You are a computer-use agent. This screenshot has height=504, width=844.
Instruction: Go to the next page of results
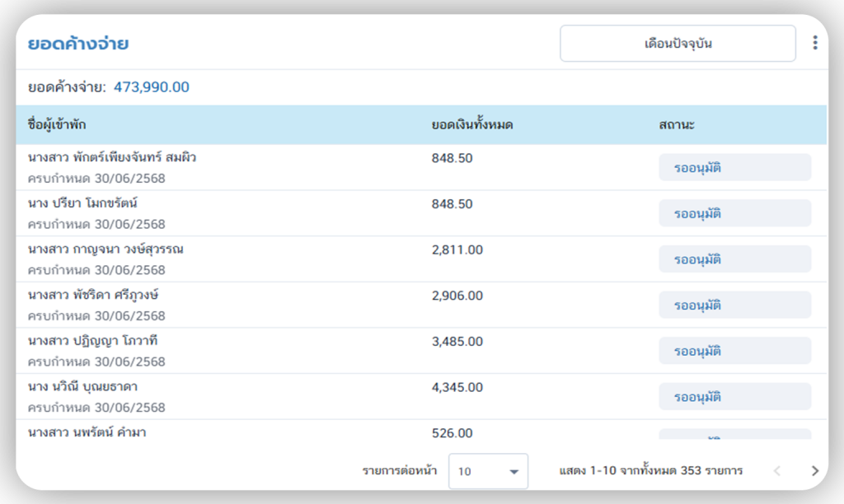[x=814, y=471]
